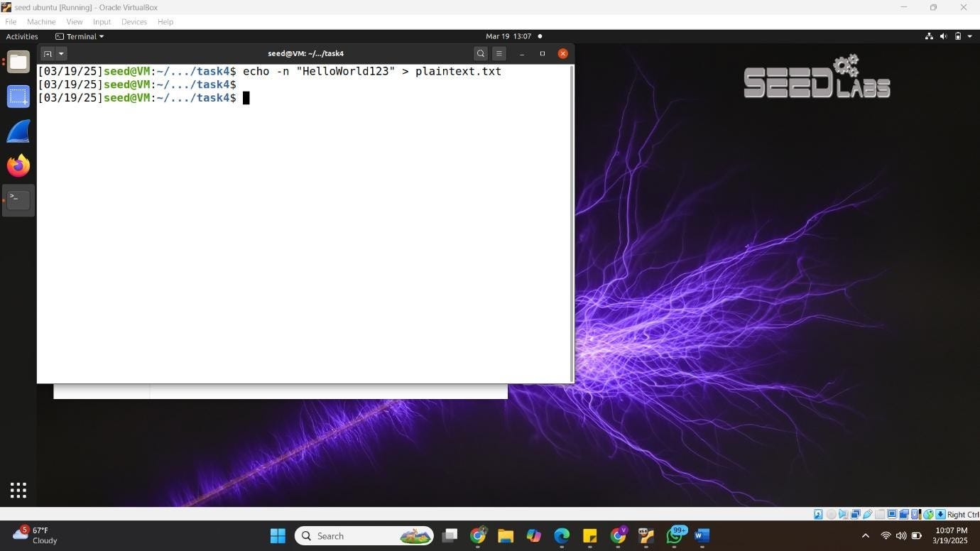Click the Right Ctrl host key label
The image size is (980, 551).
(964, 514)
